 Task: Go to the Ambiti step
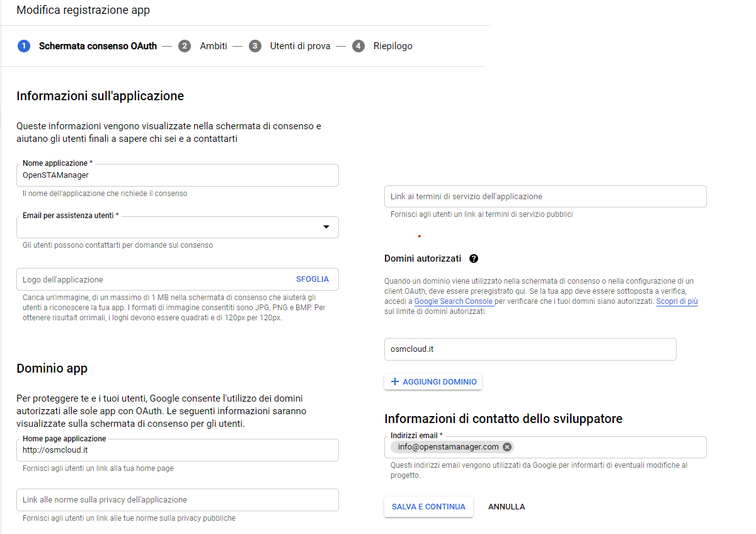(x=213, y=46)
